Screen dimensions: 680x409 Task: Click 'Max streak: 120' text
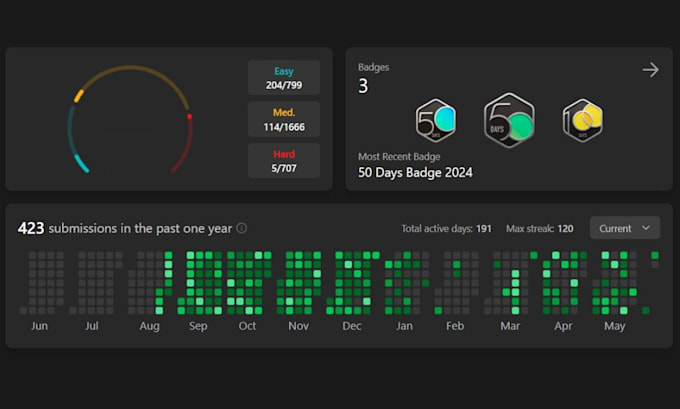pos(539,229)
